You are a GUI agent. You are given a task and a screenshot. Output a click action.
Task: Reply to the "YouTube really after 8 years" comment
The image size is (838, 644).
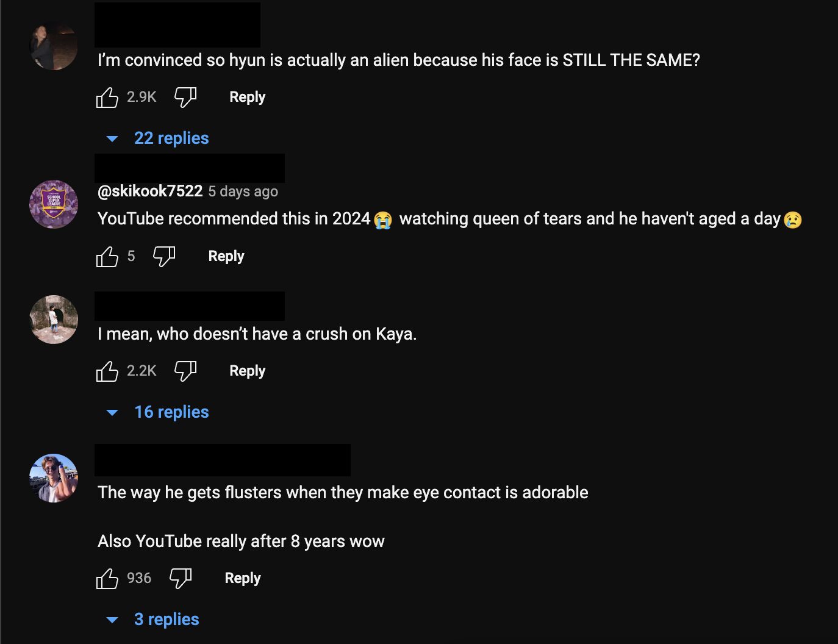coord(242,579)
